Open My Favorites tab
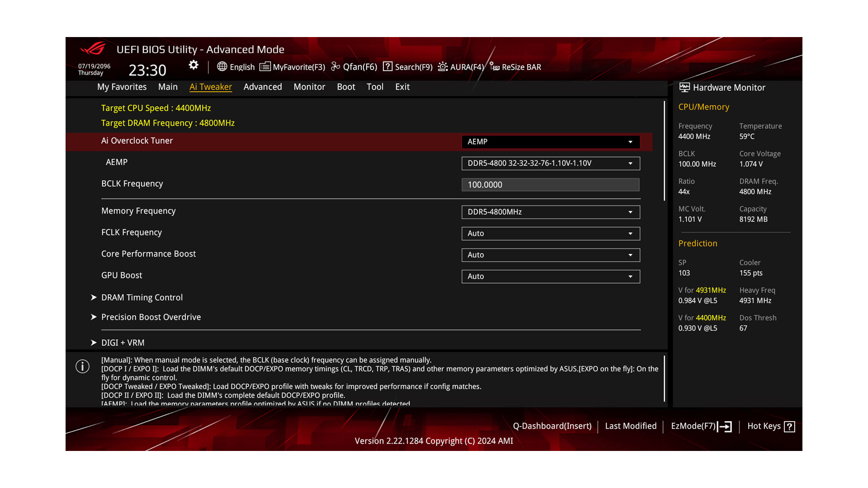 click(x=122, y=87)
